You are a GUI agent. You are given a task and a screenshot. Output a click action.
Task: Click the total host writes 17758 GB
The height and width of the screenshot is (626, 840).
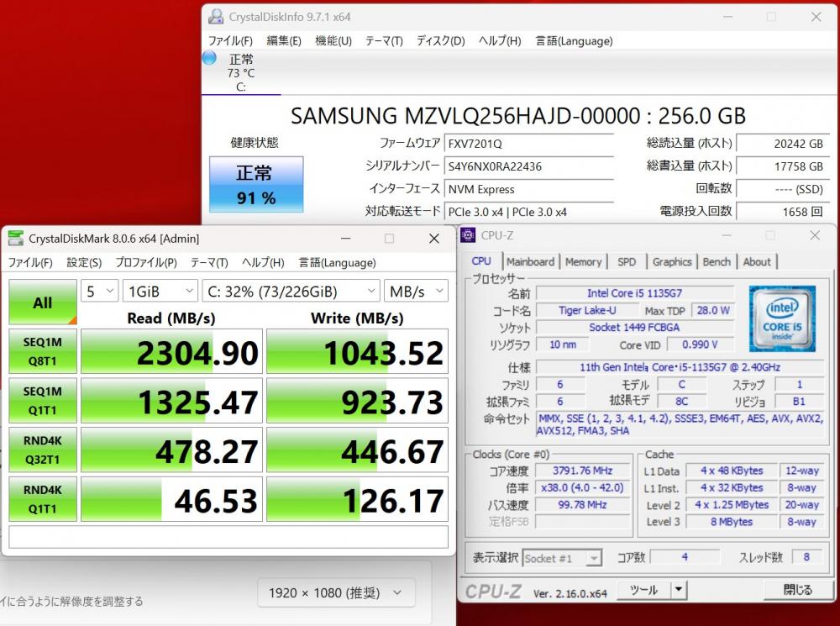783,166
